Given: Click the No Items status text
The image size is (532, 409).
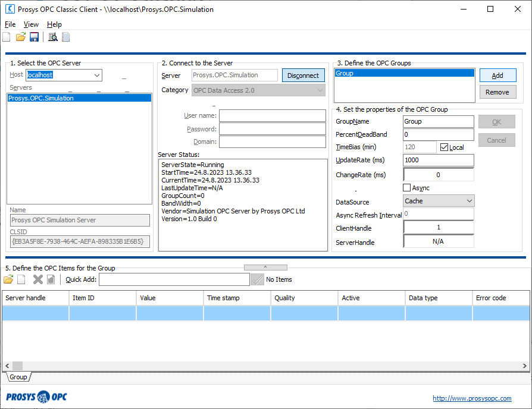Looking at the screenshot, I should 279,279.
